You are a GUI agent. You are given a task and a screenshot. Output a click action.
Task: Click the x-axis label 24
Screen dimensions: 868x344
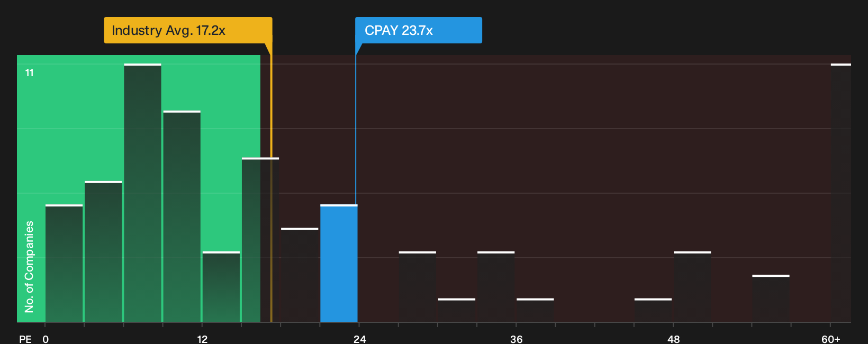pyautogui.click(x=360, y=339)
